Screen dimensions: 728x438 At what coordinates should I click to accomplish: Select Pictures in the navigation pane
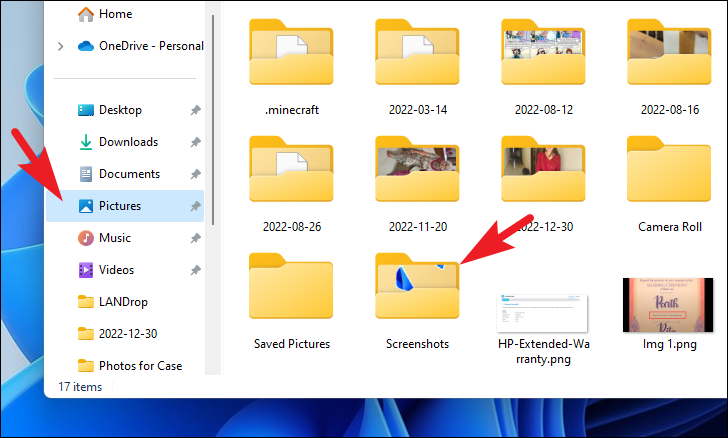point(119,206)
